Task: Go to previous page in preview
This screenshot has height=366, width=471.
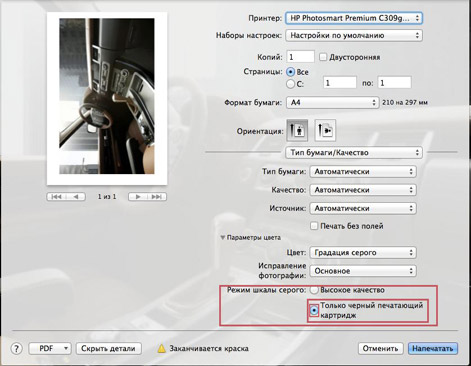Action: coord(76,197)
